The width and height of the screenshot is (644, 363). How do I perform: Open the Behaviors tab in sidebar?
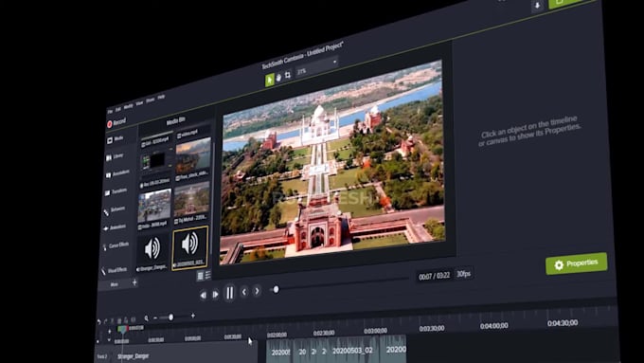pos(116,209)
